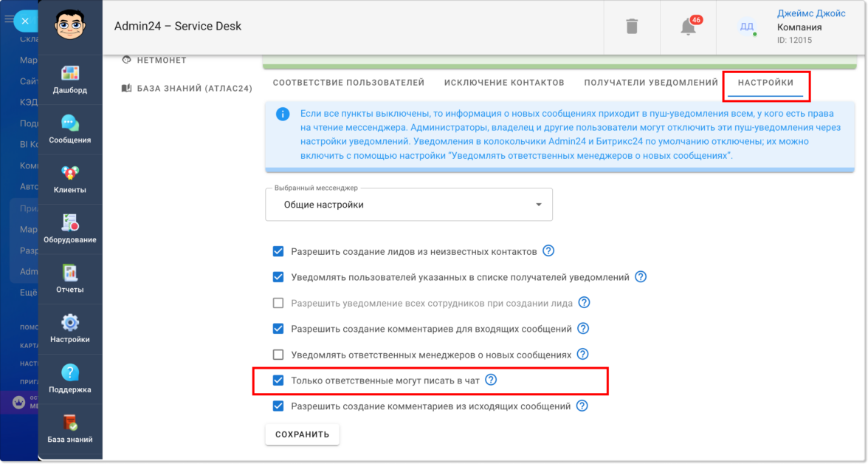
Task: Click the dropdown arrow of Общие настройки
Action: 538,205
